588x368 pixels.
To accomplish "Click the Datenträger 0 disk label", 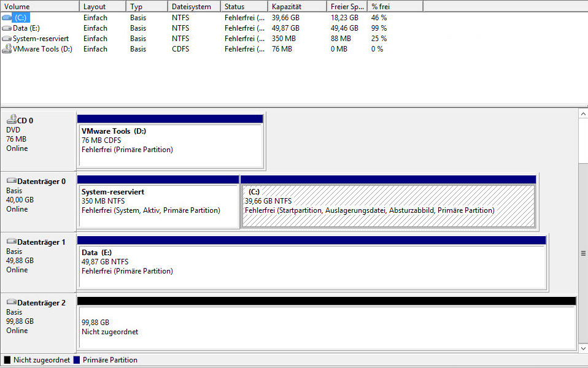I will click(41, 182).
